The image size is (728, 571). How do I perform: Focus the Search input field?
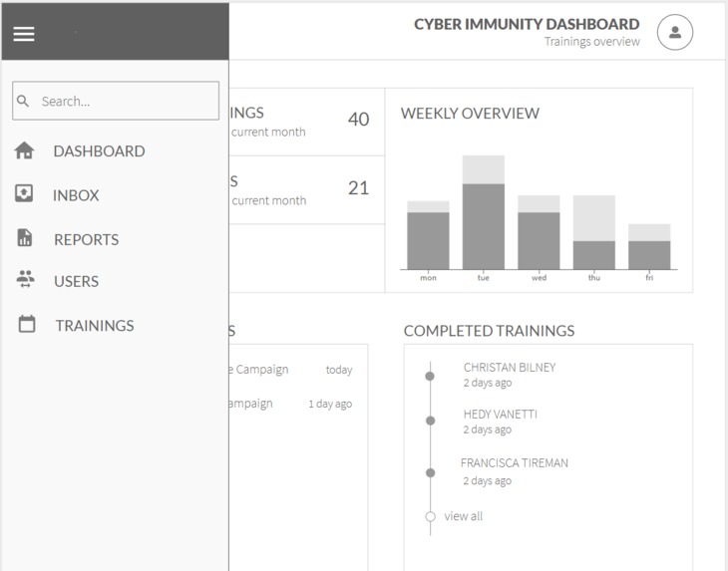[116, 101]
